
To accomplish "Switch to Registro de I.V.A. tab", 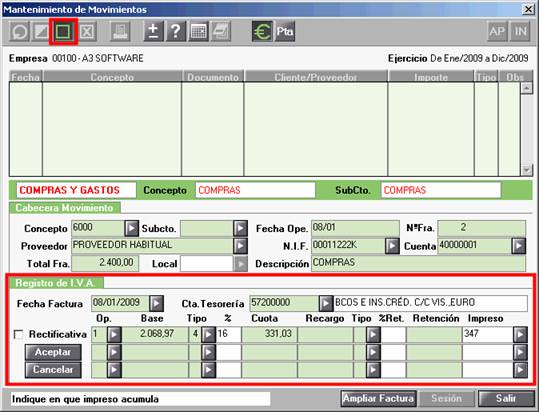I will click(x=56, y=283).
